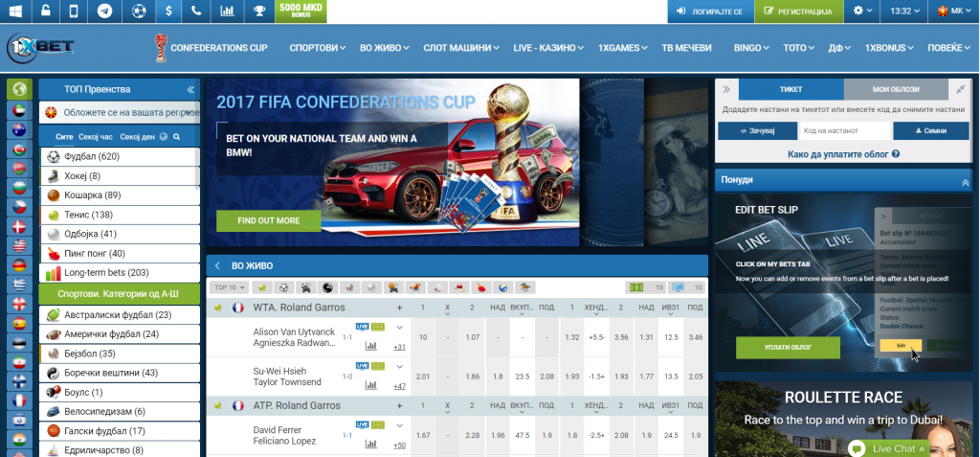Open the mobile phone apps icon
Viewport: 980px width, 457px height.
click(x=74, y=11)
